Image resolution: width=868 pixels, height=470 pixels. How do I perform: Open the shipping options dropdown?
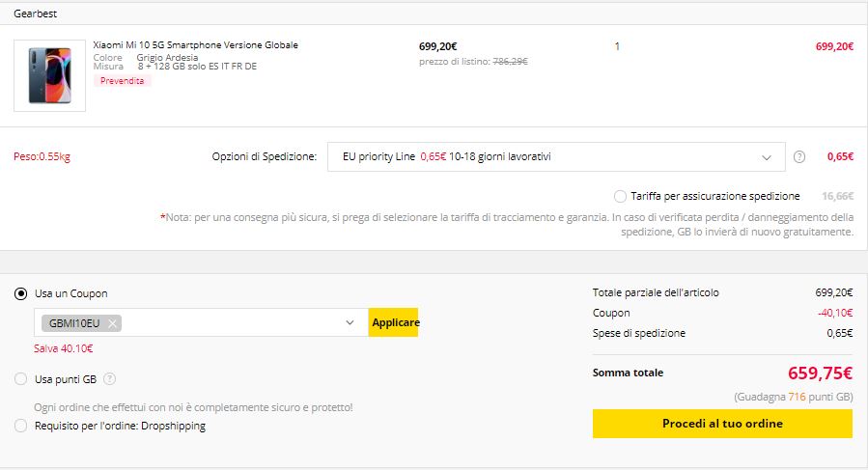coord(556,156)
